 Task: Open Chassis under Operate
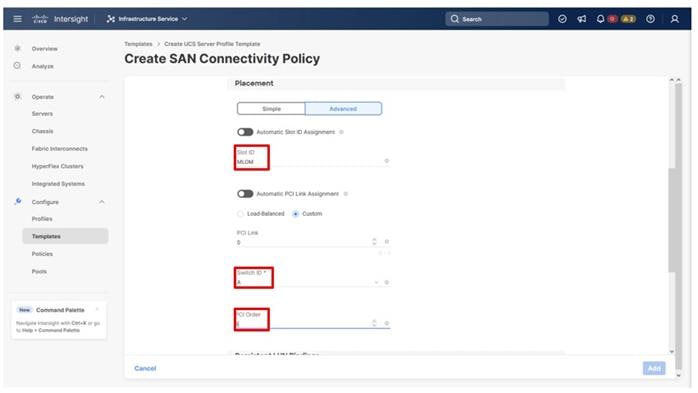43,131
